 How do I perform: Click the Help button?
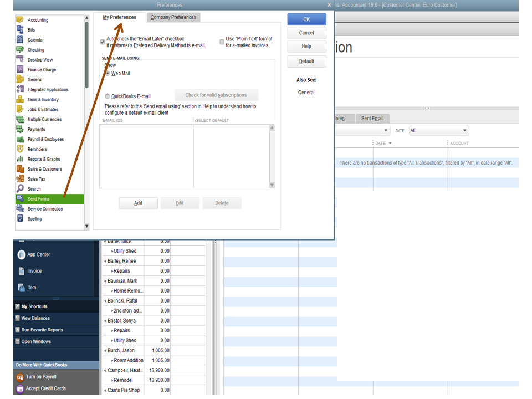tap(306, 47)
